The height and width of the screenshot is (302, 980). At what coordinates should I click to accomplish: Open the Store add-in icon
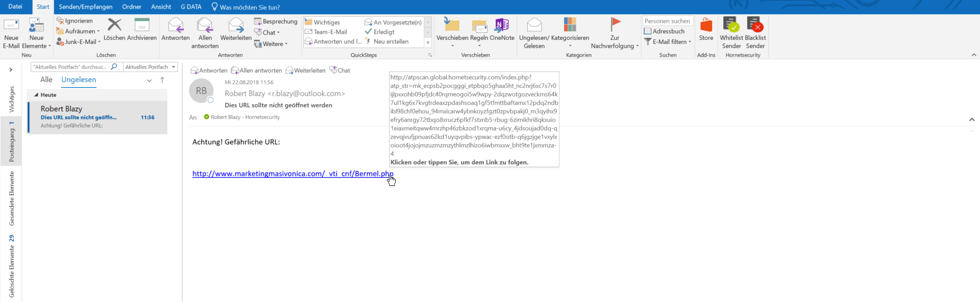pos(706,26)
